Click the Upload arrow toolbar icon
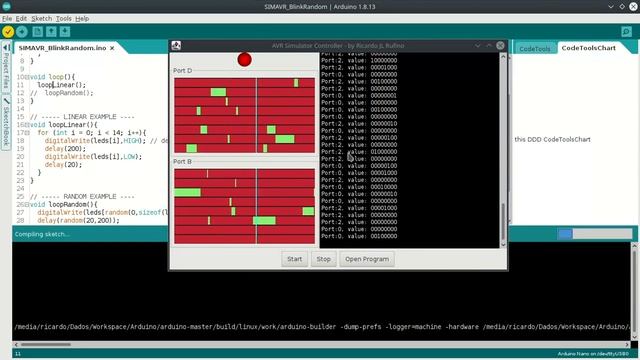The width and height of the screenshot is (640, 360). [x=22, y=32]
